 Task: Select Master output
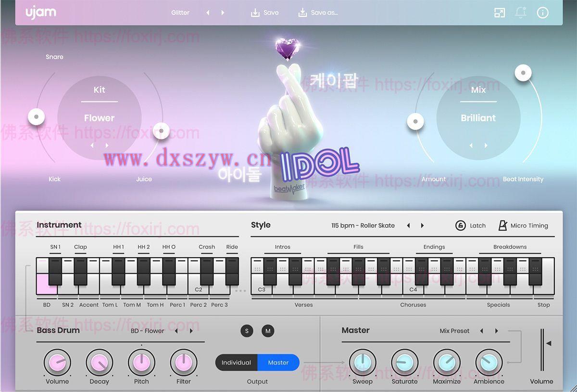pyautogui.click(x=278, y=363)
